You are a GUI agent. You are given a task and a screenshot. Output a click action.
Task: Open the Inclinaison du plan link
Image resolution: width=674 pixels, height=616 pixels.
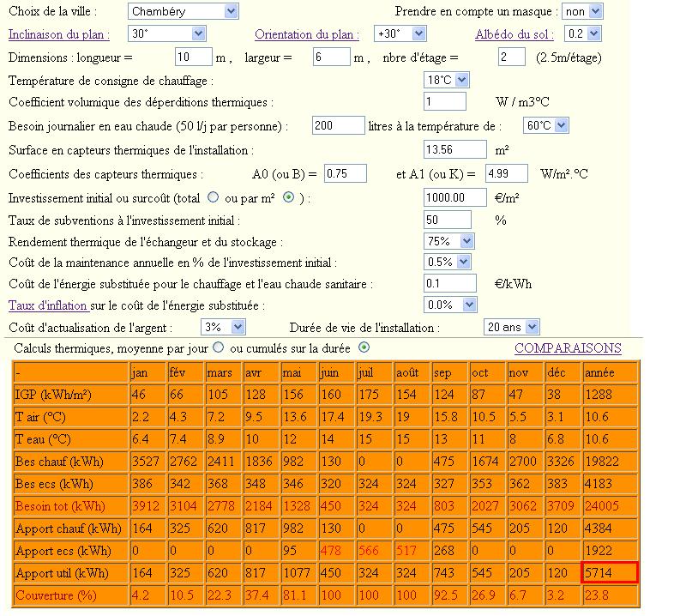tap(59, 34)
